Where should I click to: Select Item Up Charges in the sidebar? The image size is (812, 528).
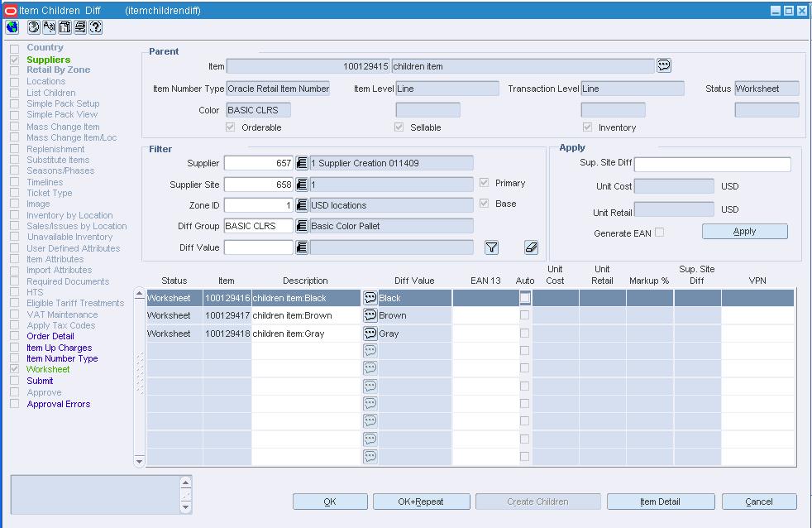59,348
